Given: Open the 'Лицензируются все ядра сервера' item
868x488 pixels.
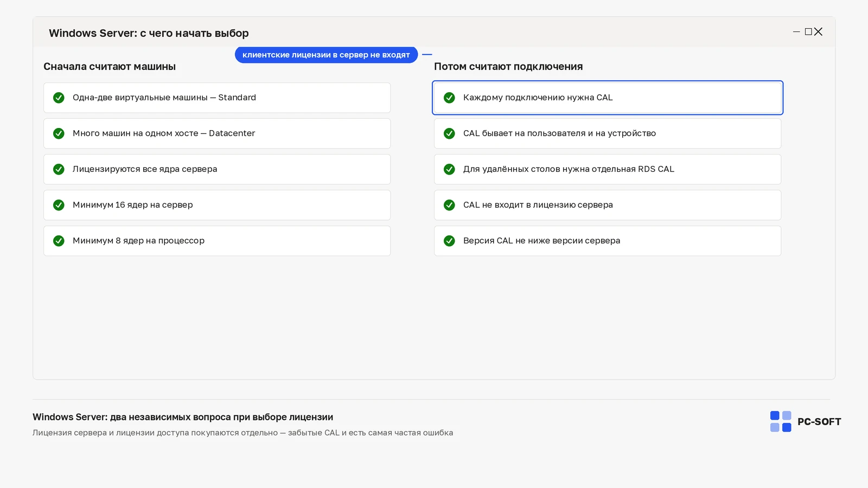Looking at the screenshot, I should point(217,169).
